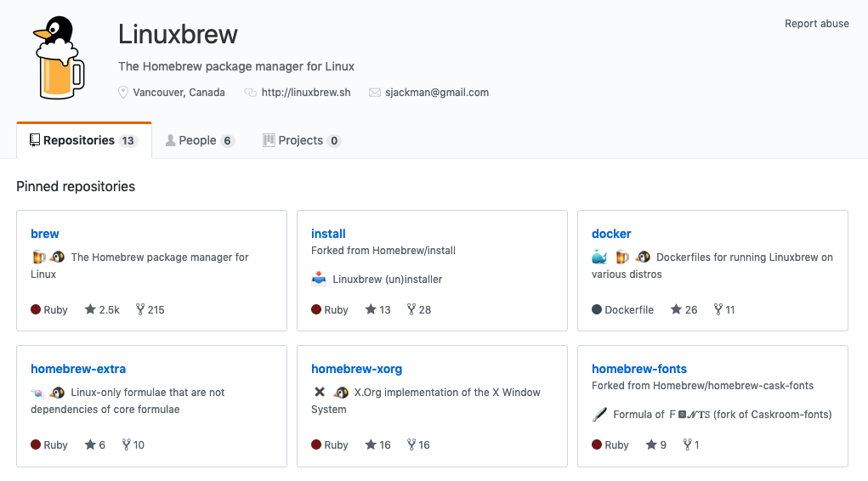Click the 'Forked from Homebrew/install' text
This screenshot has height=481, width=868.
383,250
